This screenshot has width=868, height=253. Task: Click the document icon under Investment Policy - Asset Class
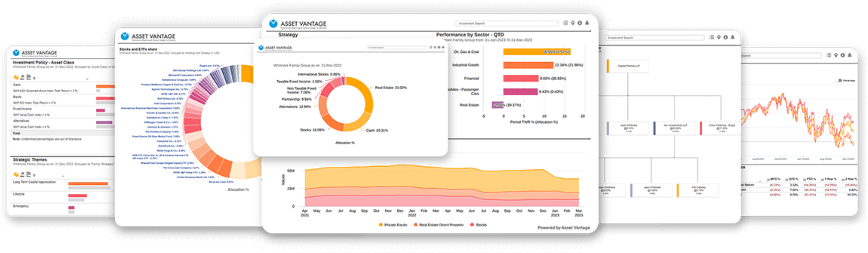pos(28,77)
